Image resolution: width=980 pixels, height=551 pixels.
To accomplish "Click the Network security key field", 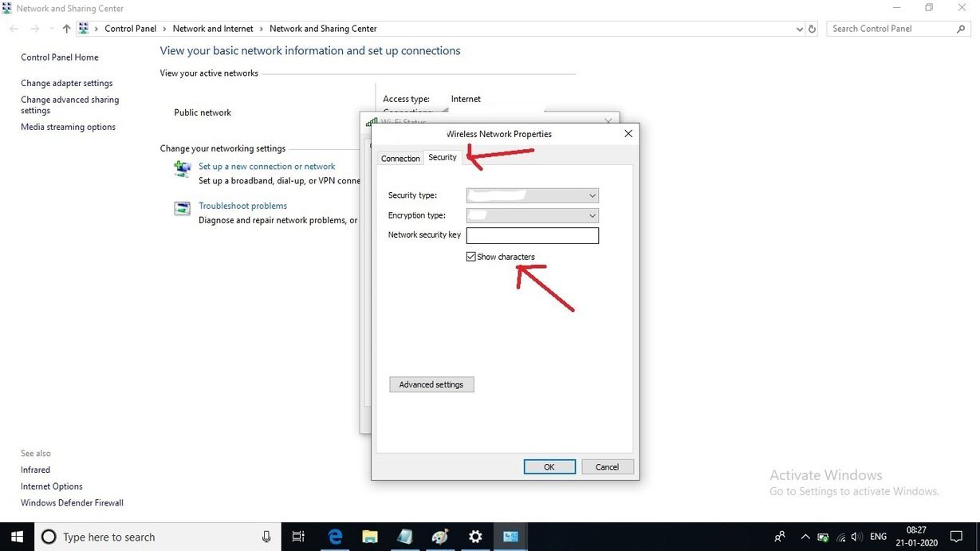I will pos(532,235).
